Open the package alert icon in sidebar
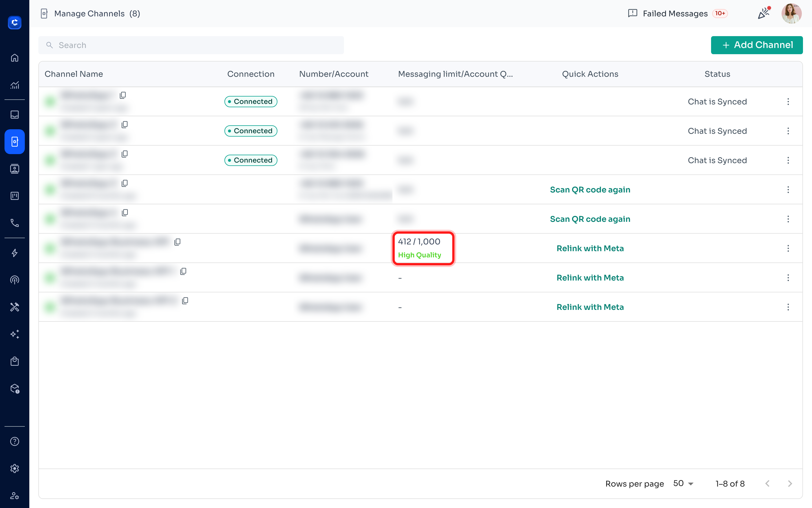Screen dimensions: 812x508 point(14,388)
